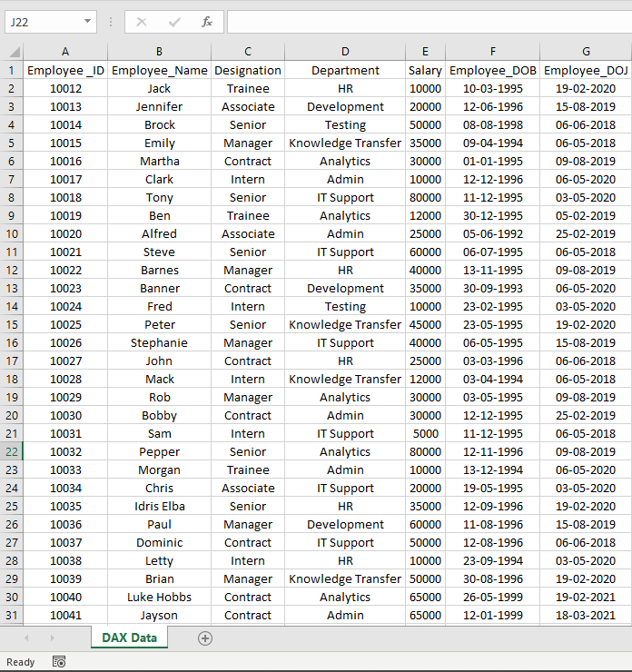Viewport: 632px width, 672px height.
Task: Expand the Name Box dropdown arrow
Action: tap(87, 22)
